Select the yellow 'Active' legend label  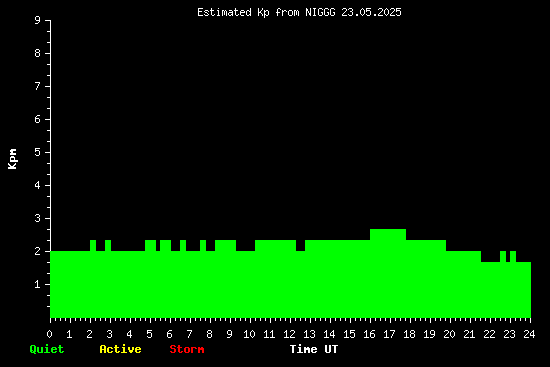click(120, 349)
